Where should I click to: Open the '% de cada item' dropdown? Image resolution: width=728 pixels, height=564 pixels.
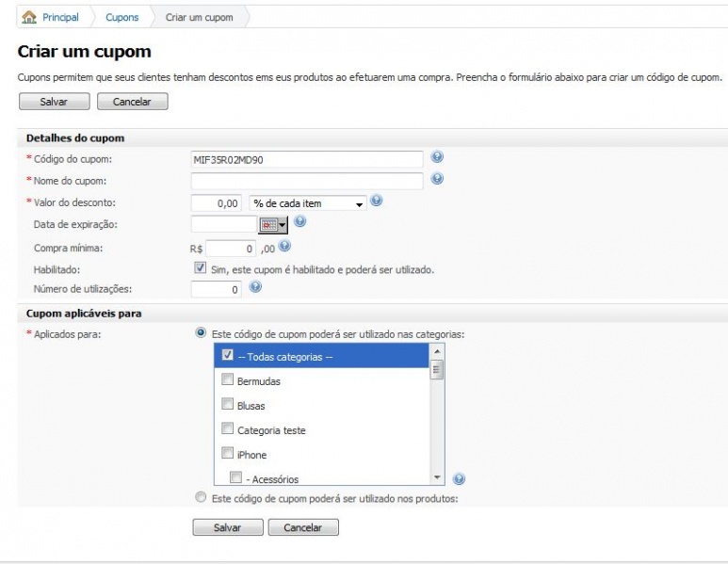click(x=308, y=203)
